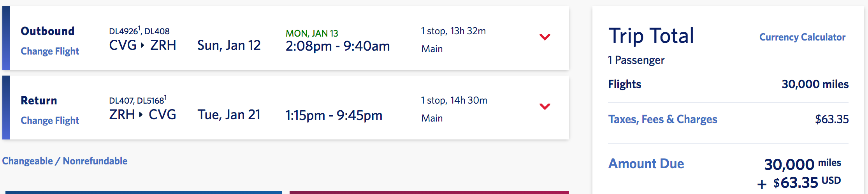The image size is (868, 194).
Task: Open the Currency Calculator link
Action: pyautogui.click(x=802, y=37)
